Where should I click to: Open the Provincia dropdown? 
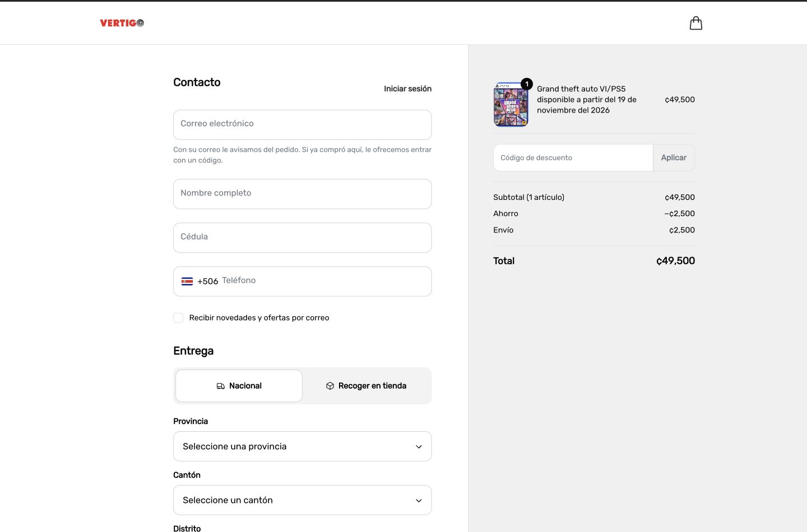302,446
